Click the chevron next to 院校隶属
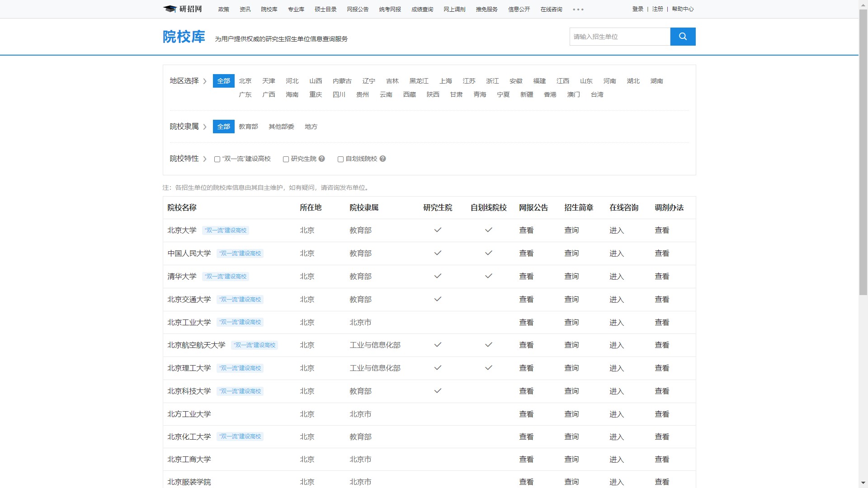This screenshot has height=488, width=868. point(205,127)
